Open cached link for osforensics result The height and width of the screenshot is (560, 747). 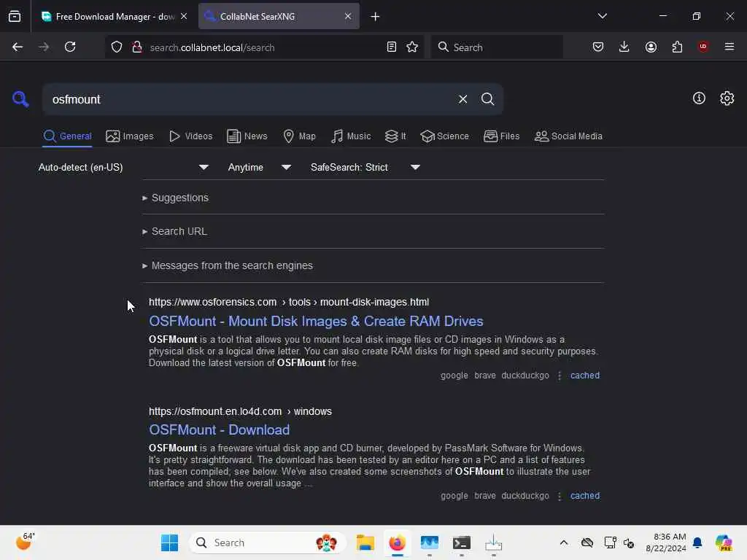(584, 376)
